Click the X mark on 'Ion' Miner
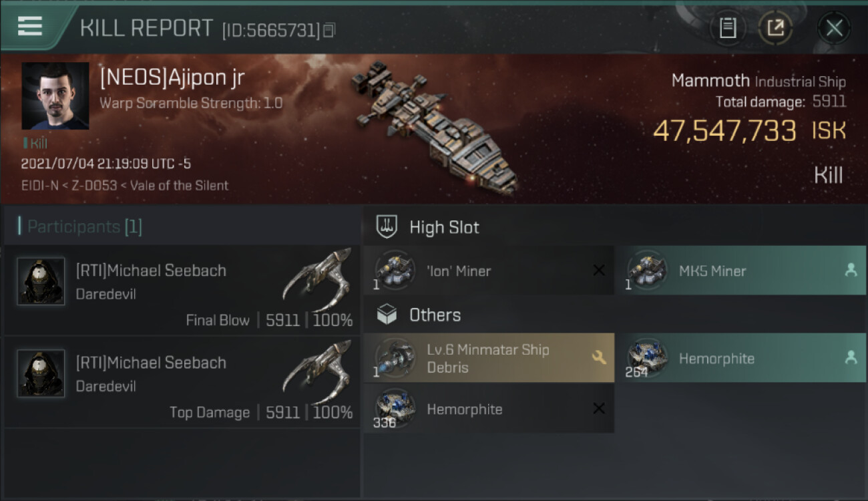868x501 pixels. (x=598, y=271)
